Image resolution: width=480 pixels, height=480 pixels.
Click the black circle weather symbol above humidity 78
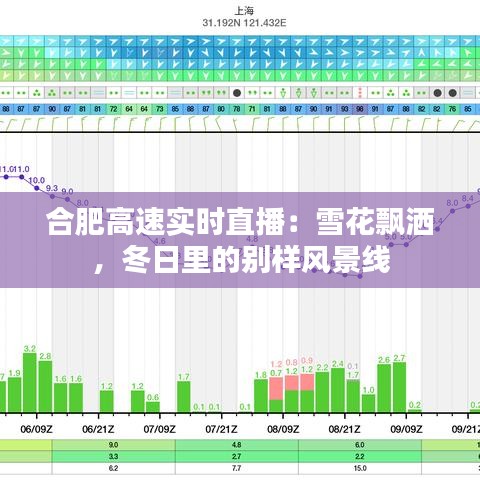237,93
